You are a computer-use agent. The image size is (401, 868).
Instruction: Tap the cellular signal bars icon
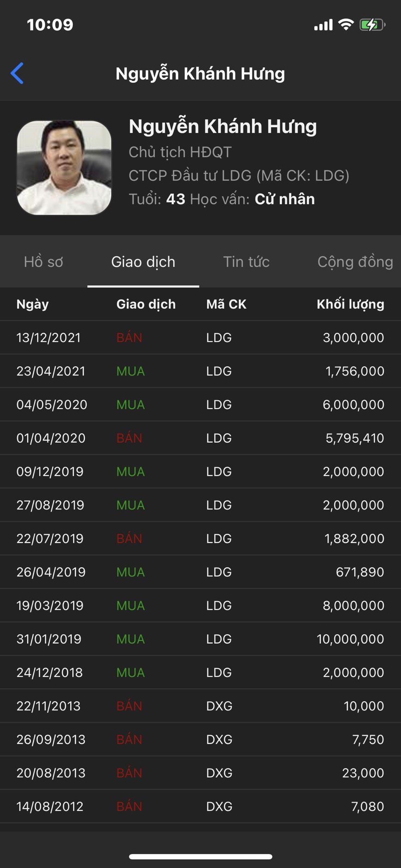point(323,25)
